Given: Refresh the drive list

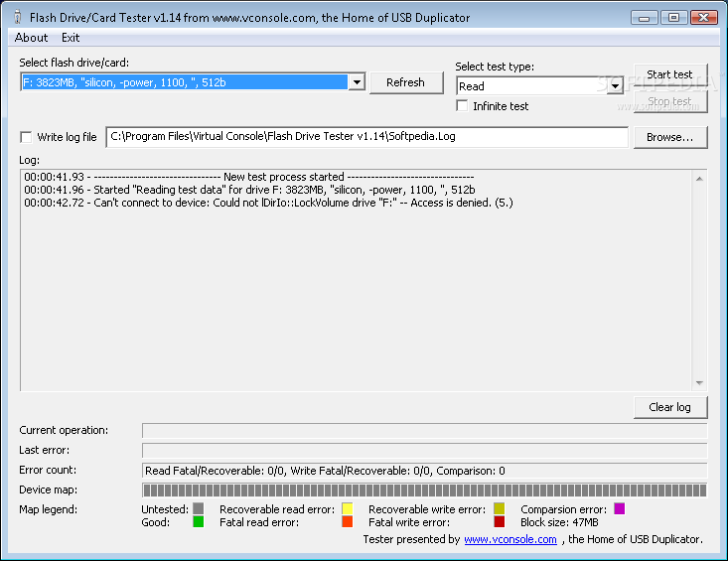Looking at the screenshot, I should 406,82.
